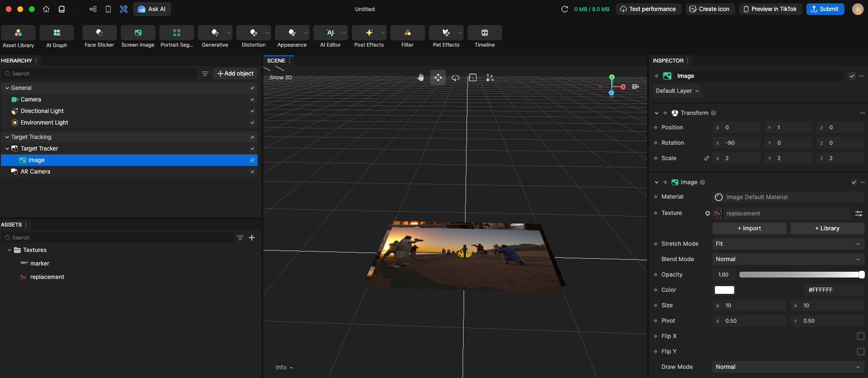Viewport: 868px width, 378px height.
Task: Add a Screen Image object
Action: coord(138,37)
